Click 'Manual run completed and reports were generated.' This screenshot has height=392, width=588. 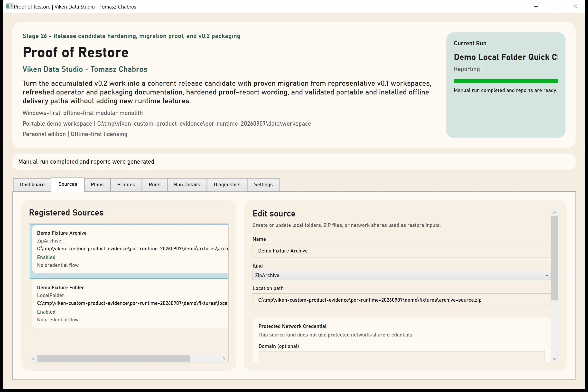(87, 162)
